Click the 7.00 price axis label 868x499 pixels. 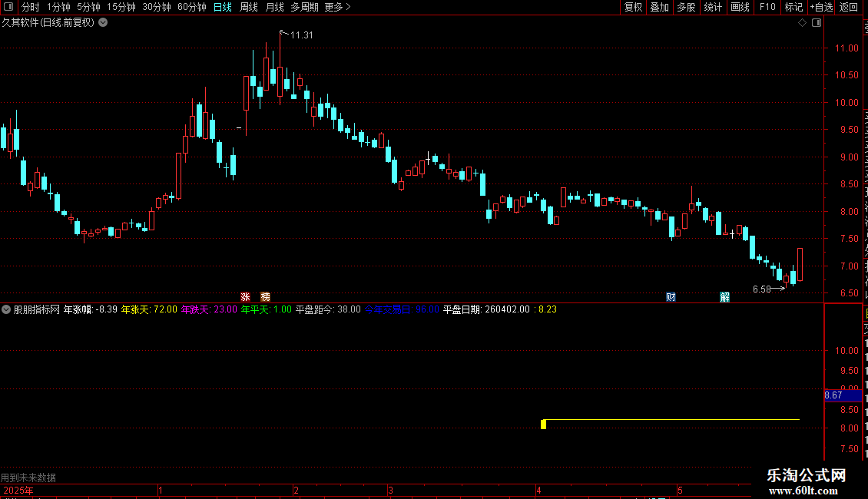pos(849,266)
